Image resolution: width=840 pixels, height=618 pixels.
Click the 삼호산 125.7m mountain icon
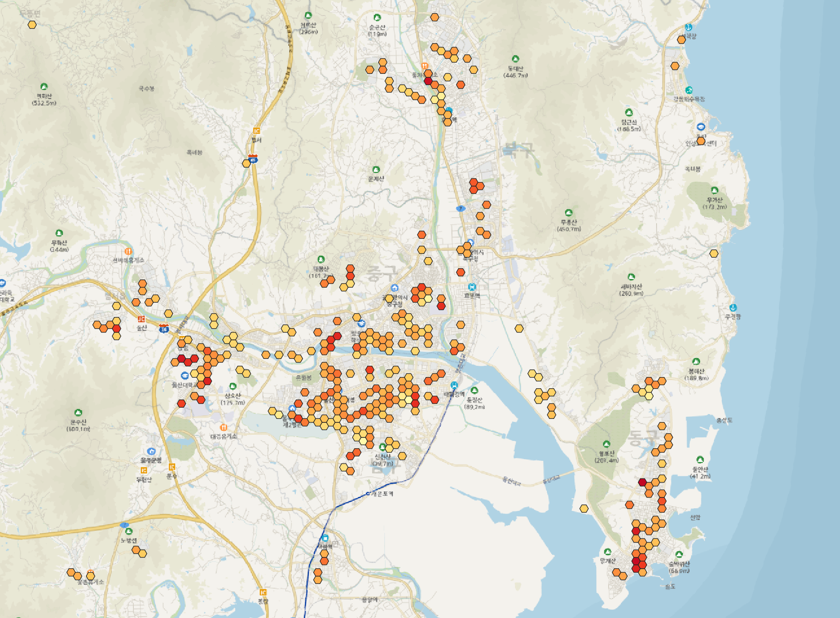pyautogui.click(x=233, y=386)
